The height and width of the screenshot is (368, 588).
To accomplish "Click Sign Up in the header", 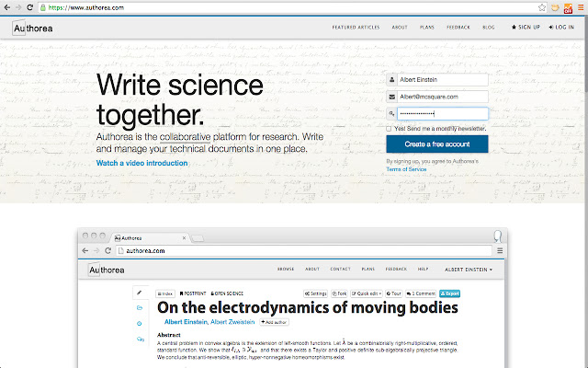I will pos(526,27).
